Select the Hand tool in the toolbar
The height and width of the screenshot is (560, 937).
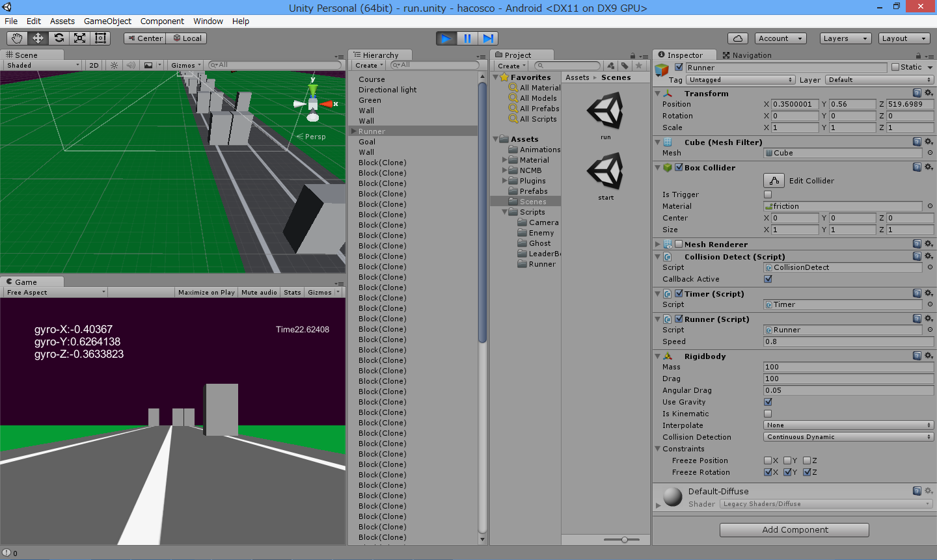[x=16, y=38]
